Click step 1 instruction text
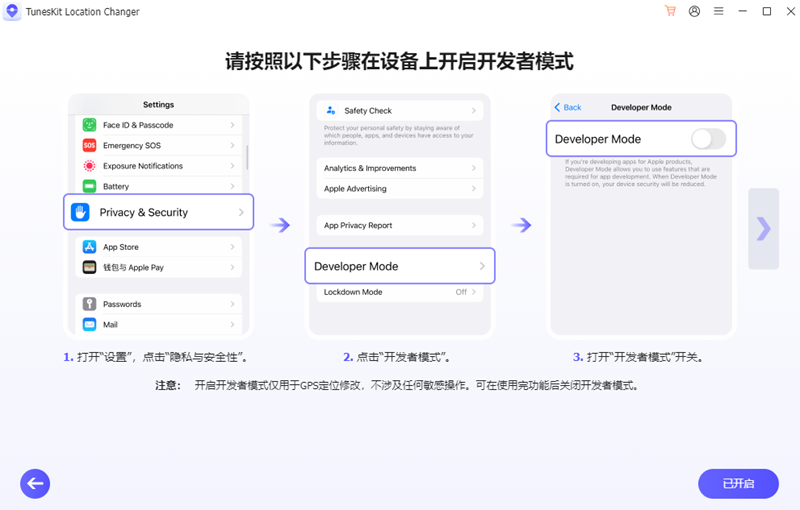Screen dimensions: 800x510 point(156,357)
